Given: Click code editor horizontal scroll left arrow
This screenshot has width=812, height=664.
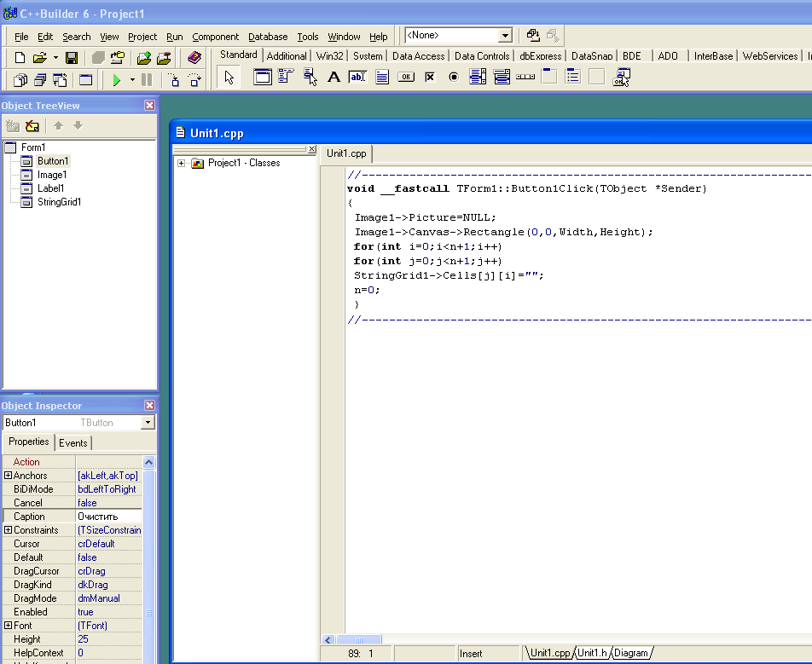Looking at the screenshot, I should [x=328, y=640].
